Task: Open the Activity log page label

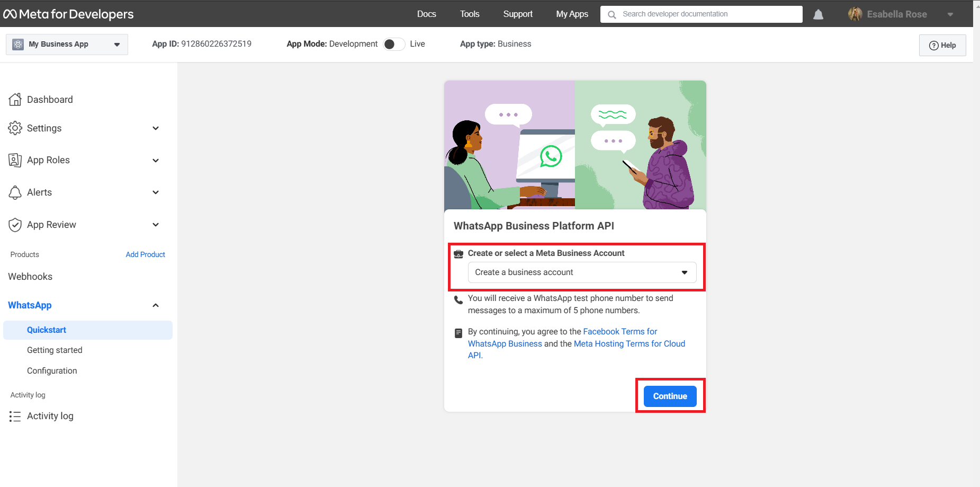Action: pyautogui.click(x=50, y=416)
